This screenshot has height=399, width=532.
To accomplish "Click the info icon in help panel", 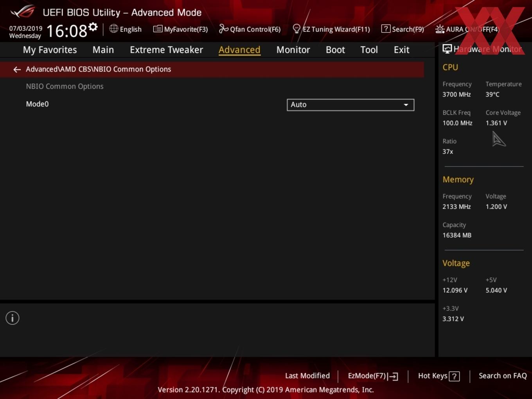I will click(x=13, y=318).
